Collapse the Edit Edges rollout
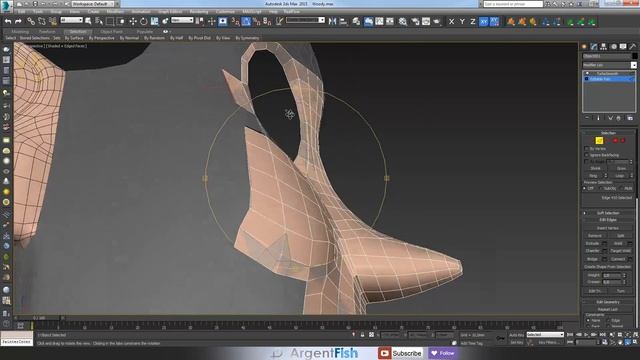Viewport: 640px width, 360px height. pos(608,220)
